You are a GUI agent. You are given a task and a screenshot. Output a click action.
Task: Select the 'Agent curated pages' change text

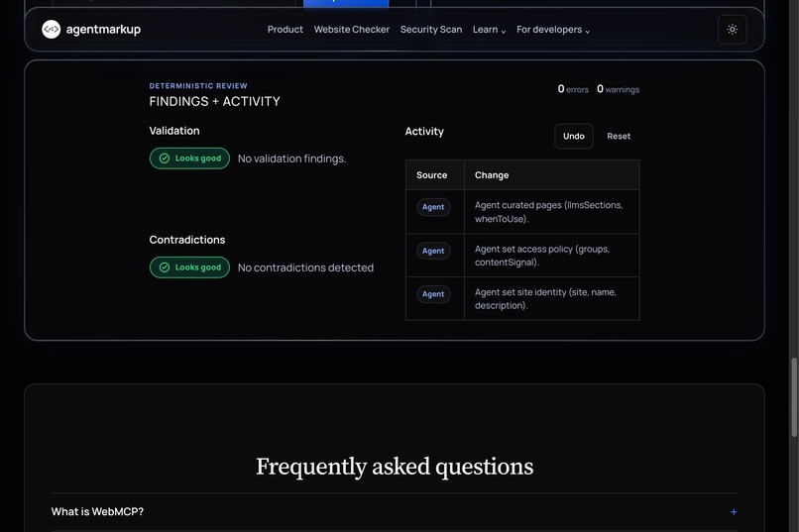coord(549,212)
